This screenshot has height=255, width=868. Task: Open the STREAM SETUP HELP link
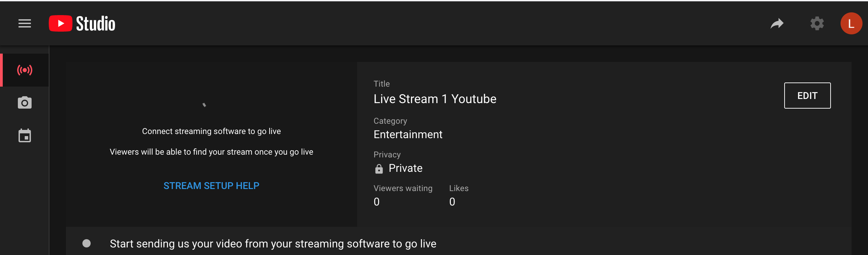click(211, 186)
